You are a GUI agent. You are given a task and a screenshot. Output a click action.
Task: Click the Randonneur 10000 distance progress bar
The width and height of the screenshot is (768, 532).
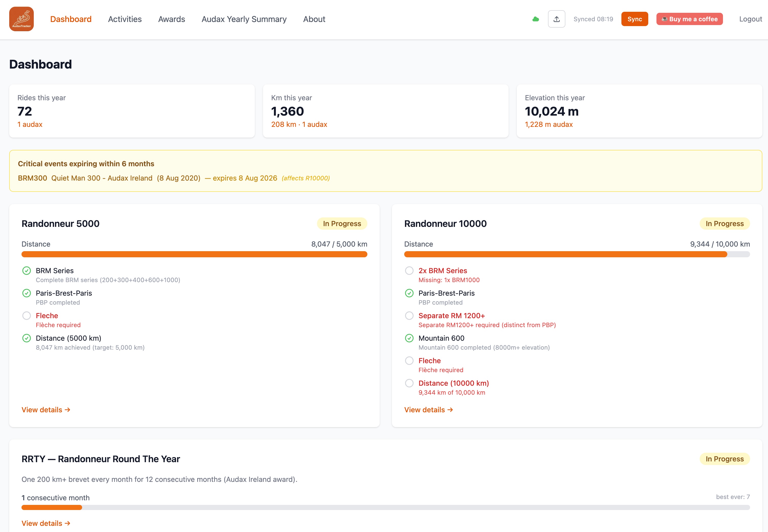(577, 254)
